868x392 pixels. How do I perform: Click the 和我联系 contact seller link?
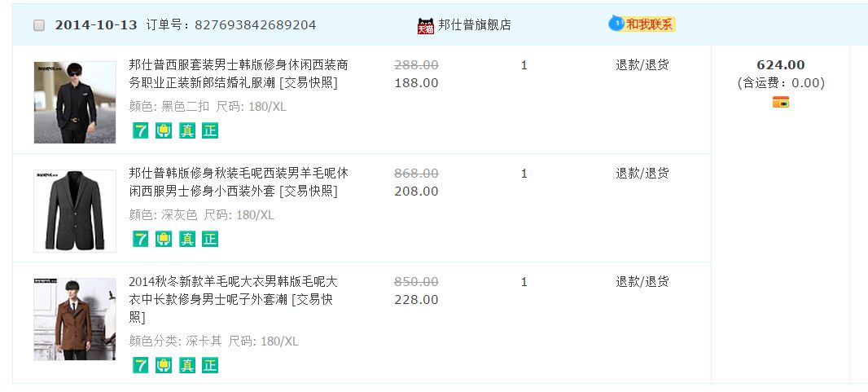click(650, 24)
